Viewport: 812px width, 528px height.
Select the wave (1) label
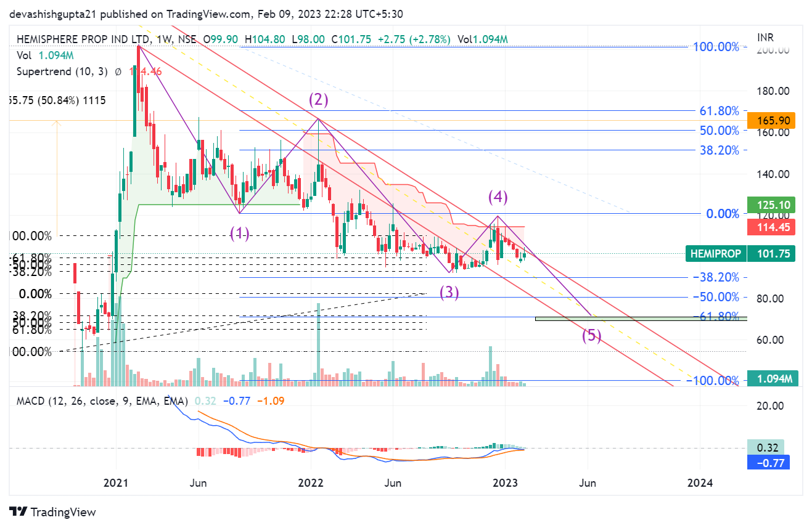click(240, 233)
